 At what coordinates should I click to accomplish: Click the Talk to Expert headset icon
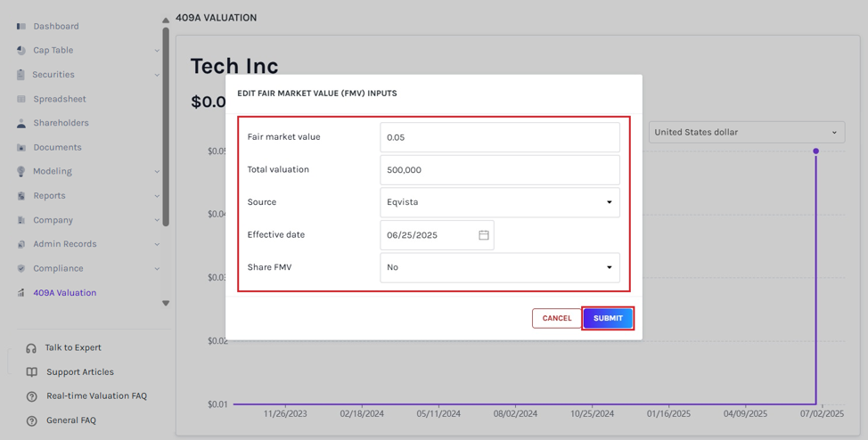click(x=31, y=348)
